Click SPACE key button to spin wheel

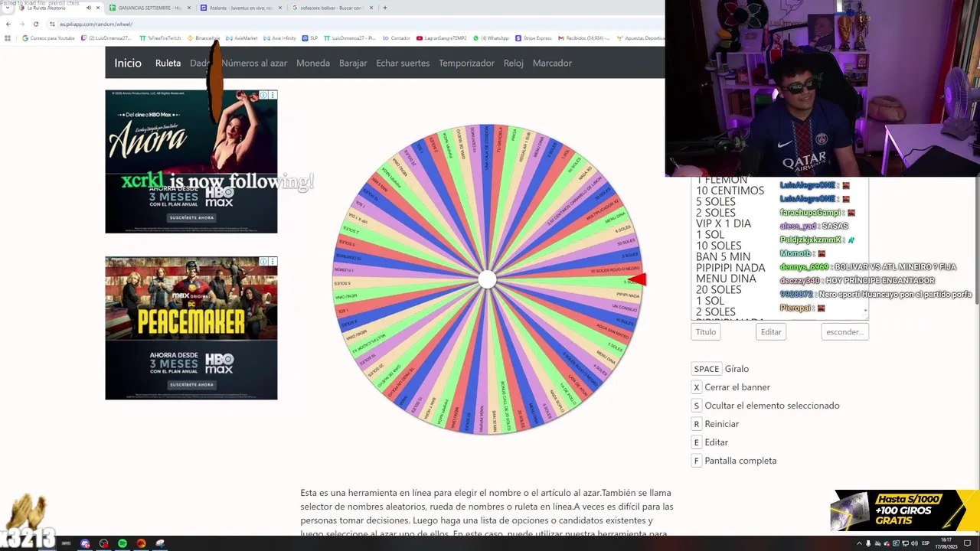point(707,369)
